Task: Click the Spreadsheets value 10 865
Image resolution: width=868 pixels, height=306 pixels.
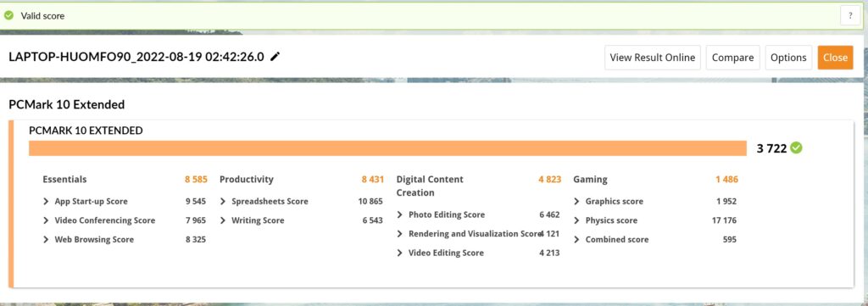Action: click(x=370, y=202)
